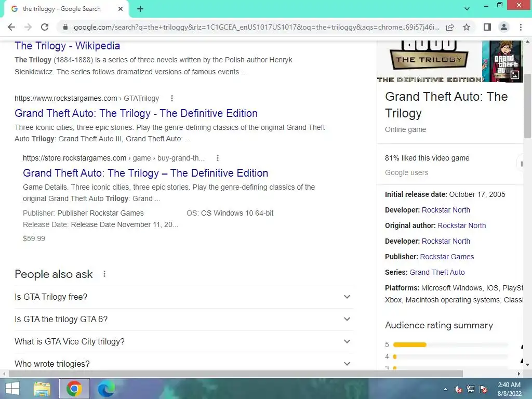Show hidden system tray icons
This screenshot has width=532, height=399.
click(445, 389)
